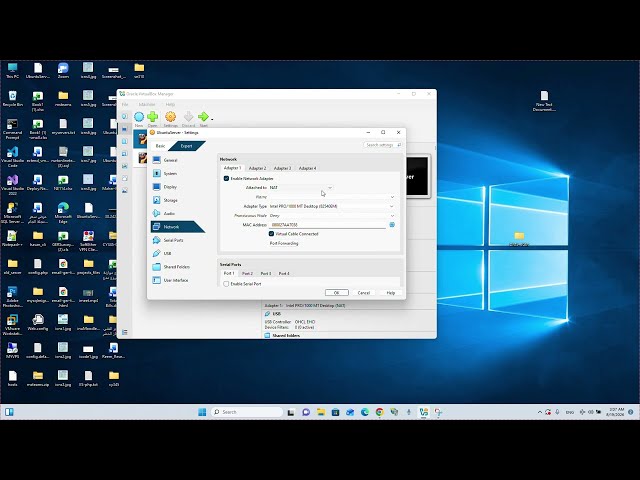Click the Recycle Bin desktop icon
This screenshot has width=640, height=480.
click(13, 99)
